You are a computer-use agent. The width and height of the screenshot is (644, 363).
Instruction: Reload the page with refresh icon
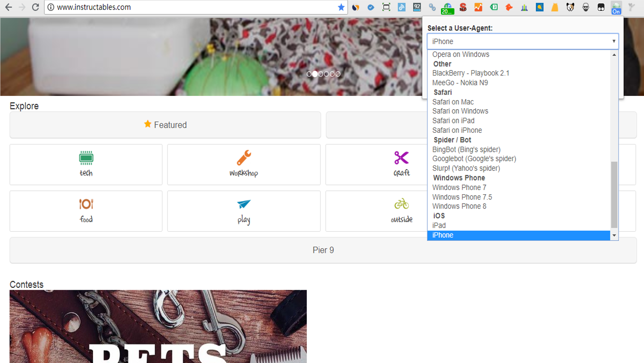point(35,7)
